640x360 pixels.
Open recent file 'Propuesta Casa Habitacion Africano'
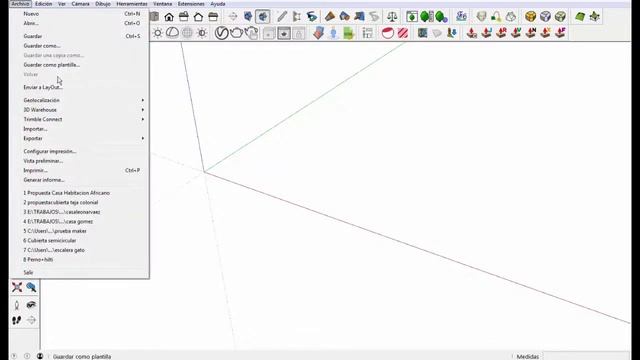79,193
